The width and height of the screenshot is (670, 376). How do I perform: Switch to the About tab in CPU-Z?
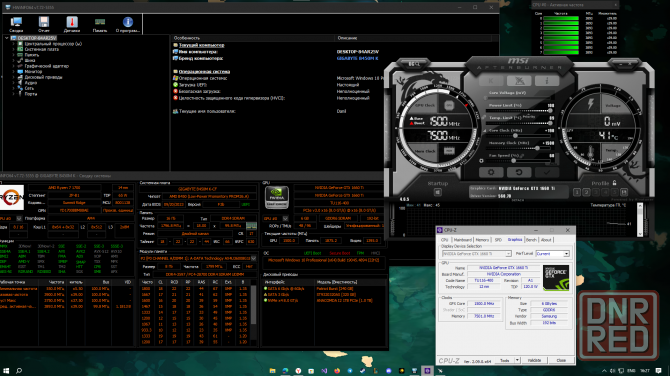coord(546,240)
